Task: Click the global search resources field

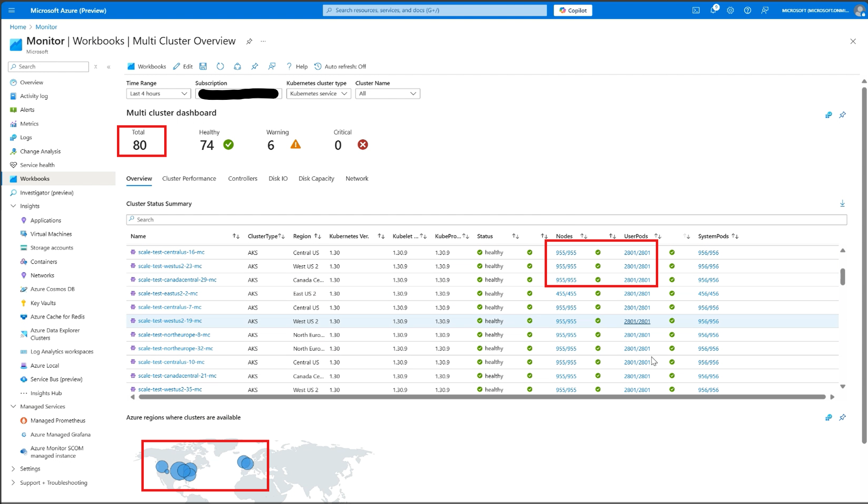Action: click(x=435, y=10)
